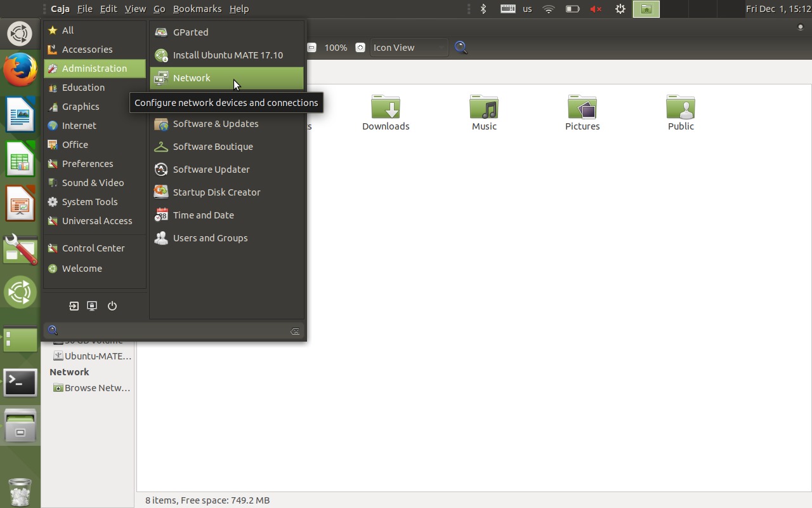
Task: Click the shut down power icon
Action: (x=112, y=306)
